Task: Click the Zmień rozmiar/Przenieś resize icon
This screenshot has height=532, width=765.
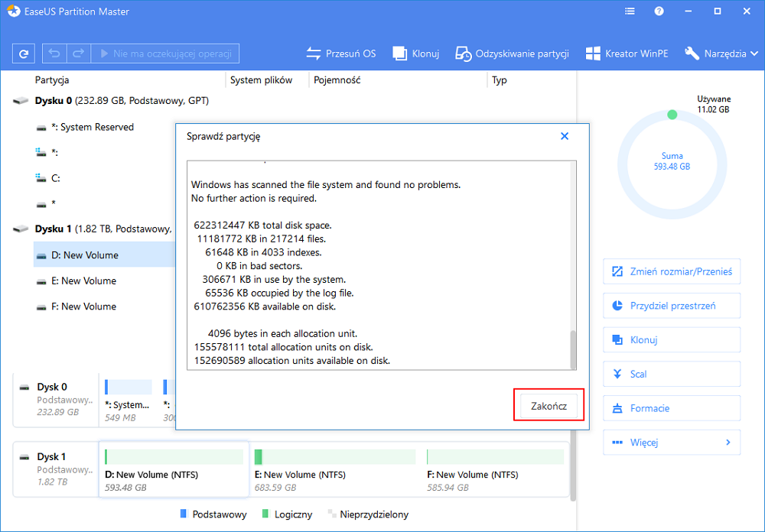Action: (x=617, y=271)
